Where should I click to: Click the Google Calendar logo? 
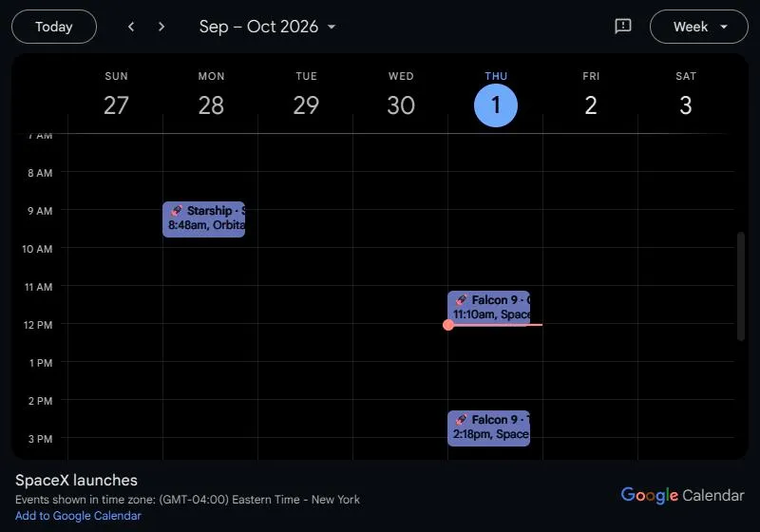tap(682, 495)
